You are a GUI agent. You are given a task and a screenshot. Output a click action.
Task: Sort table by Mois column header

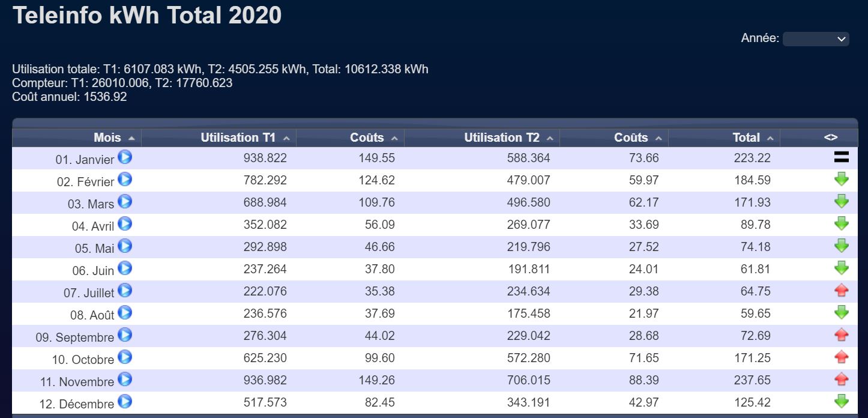point(107,138)
